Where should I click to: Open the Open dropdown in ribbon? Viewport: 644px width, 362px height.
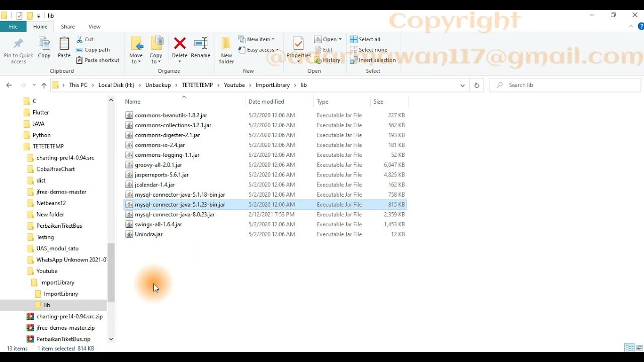tap(328, 39)
